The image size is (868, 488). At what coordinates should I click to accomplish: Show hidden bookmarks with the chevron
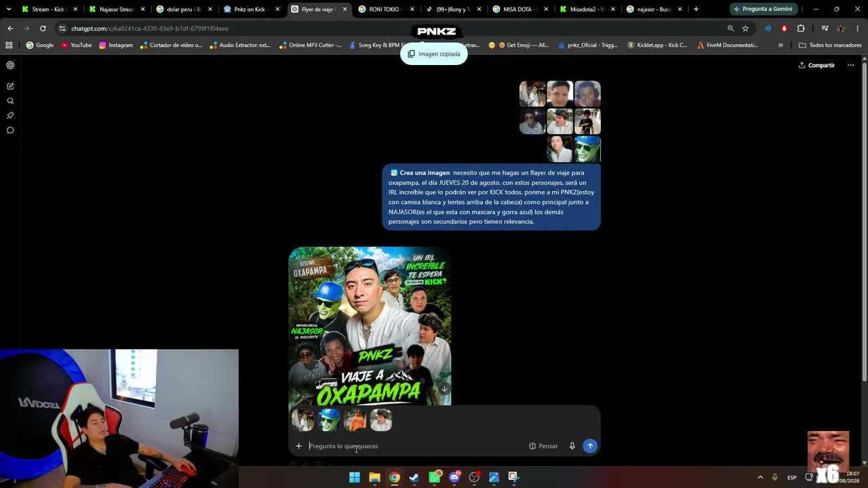point(781,45)
